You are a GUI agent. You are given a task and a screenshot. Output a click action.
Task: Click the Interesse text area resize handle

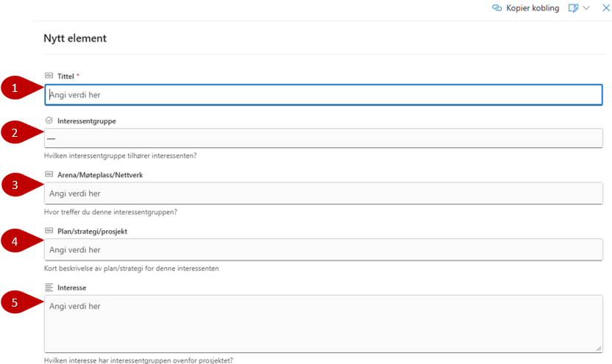click(599, 349)
